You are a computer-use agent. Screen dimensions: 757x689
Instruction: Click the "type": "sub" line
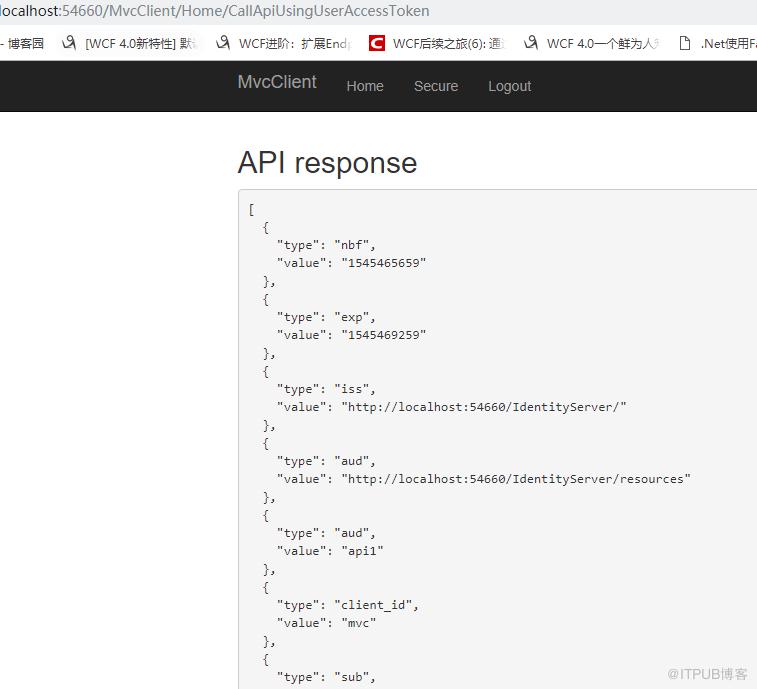[326, 677]
